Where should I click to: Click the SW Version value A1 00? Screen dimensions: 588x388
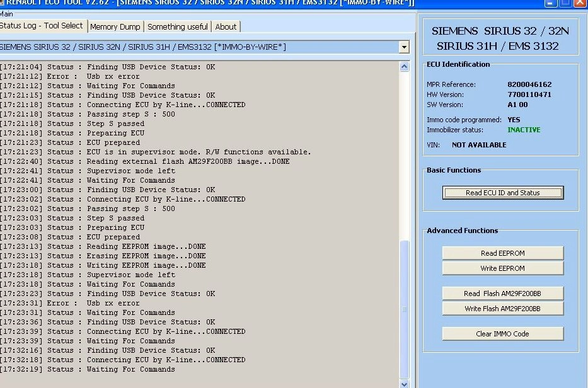click(x=517, y=105)
